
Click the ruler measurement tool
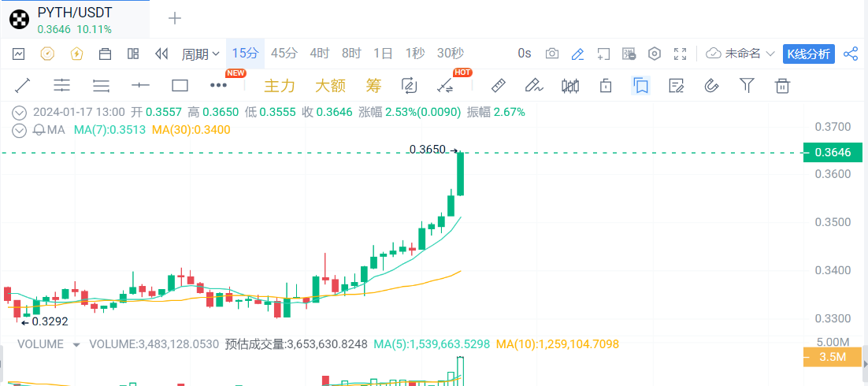(x=498, y=85)
